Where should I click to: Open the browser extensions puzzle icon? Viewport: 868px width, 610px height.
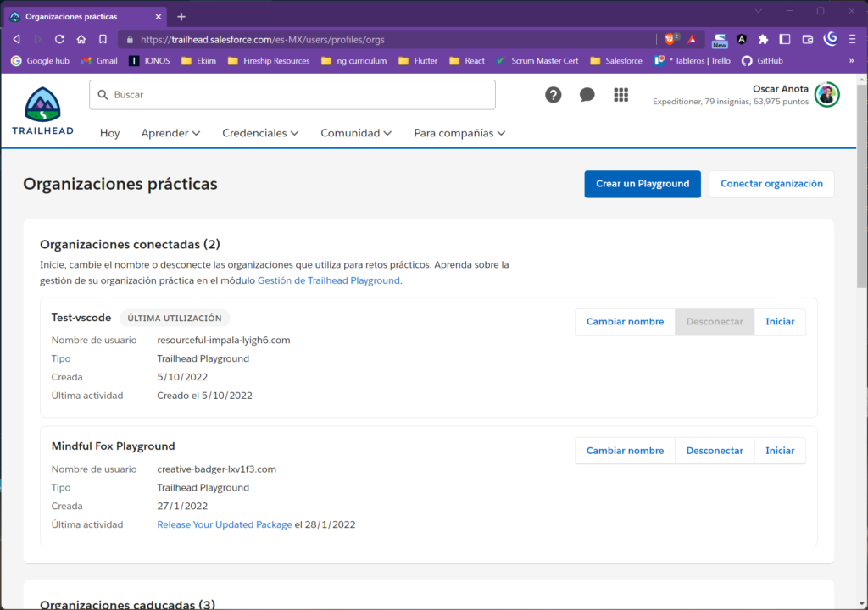[763, 39]
